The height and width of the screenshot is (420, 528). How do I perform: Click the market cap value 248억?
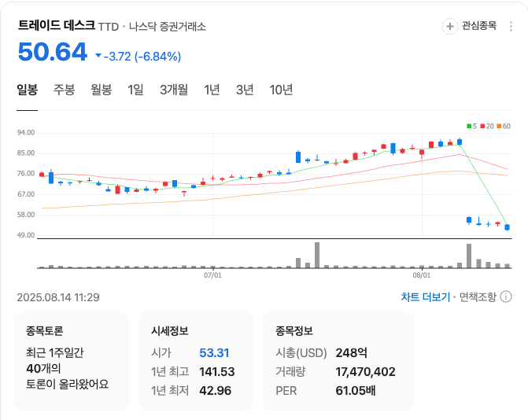(351, 352)
